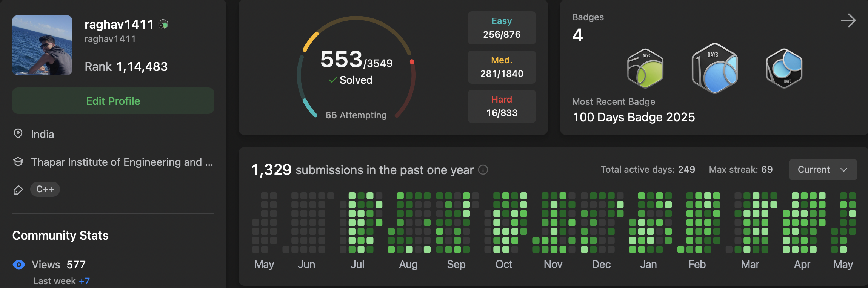The height and width of the screenshot is (288, 868).
Task: Open the Current year dropdown
Action: click(823, 170)
